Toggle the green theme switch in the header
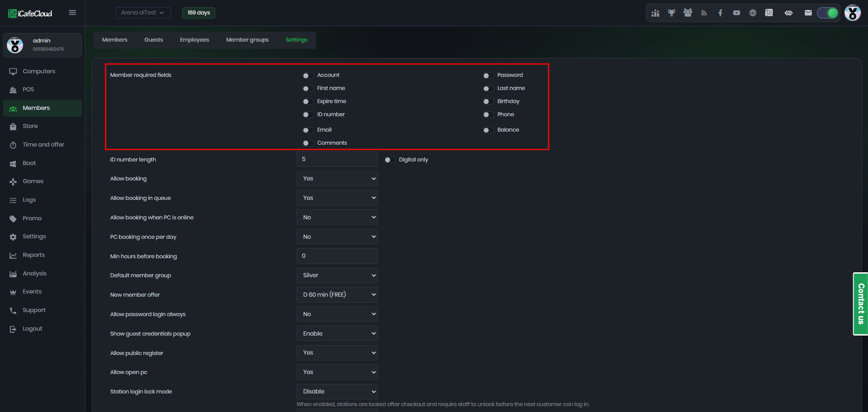868x412 pixels. coord(828,13)
